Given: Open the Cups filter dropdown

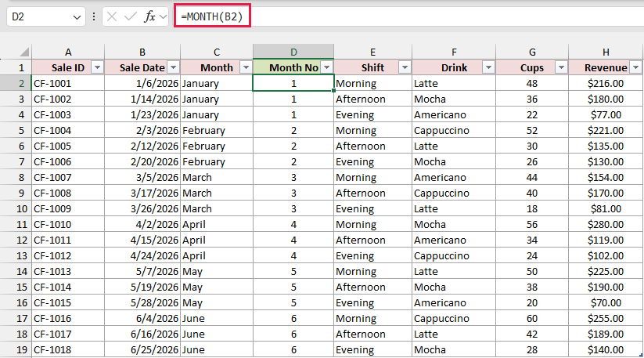Looking at the screenshot, I should tap(561, 67).
